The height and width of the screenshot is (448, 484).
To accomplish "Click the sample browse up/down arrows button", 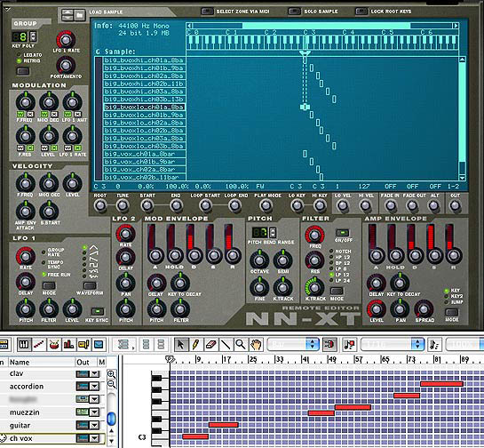I will tap(67, 14).
